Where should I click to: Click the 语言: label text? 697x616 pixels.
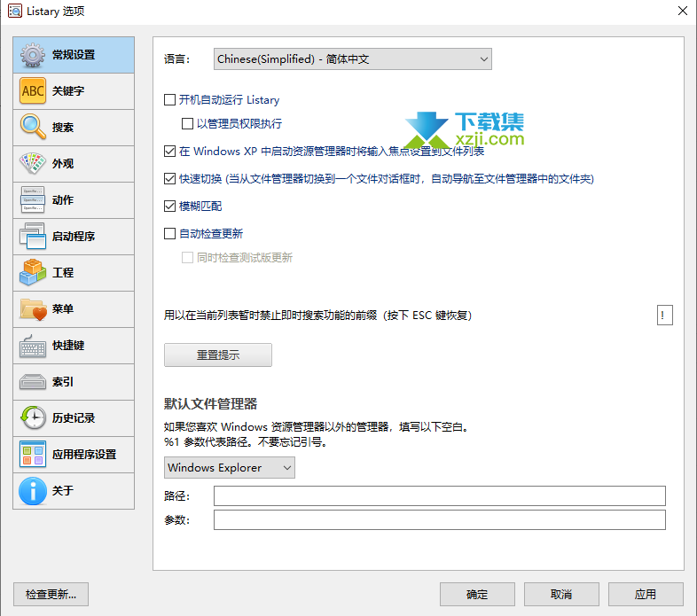[x=177, y=59]
